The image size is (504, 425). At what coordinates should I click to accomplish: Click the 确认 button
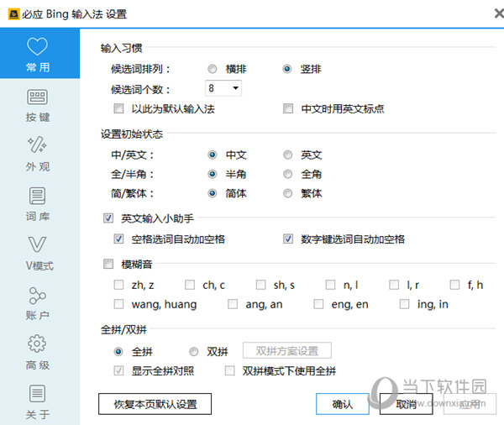[x=343, y=404]
